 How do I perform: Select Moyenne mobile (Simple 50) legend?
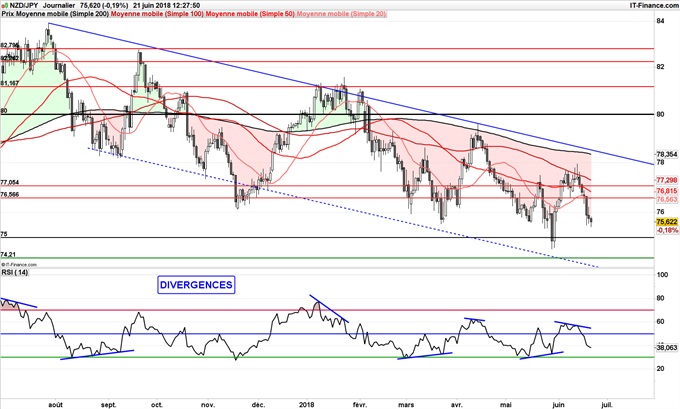(x=250, y=14)
